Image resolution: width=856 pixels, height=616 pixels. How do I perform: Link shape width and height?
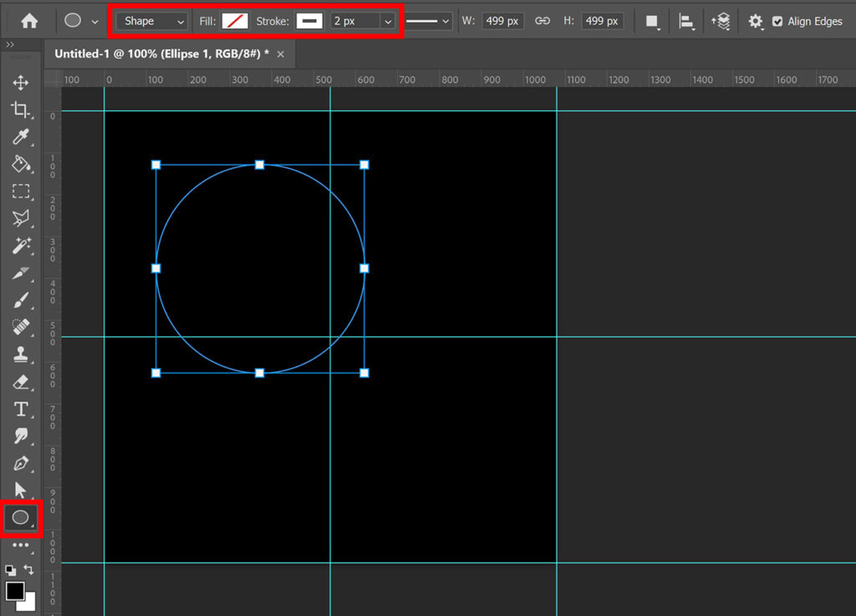[x=542, y=21]
